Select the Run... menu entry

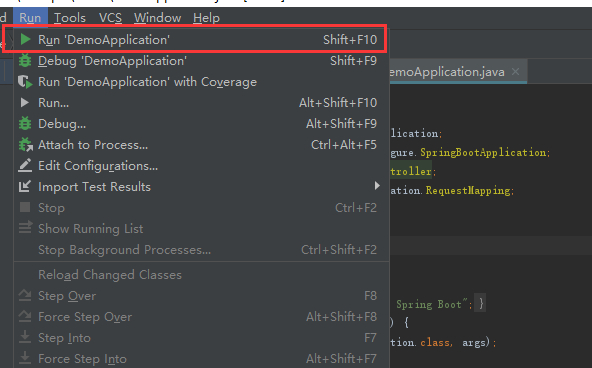[x=202, y=103]
